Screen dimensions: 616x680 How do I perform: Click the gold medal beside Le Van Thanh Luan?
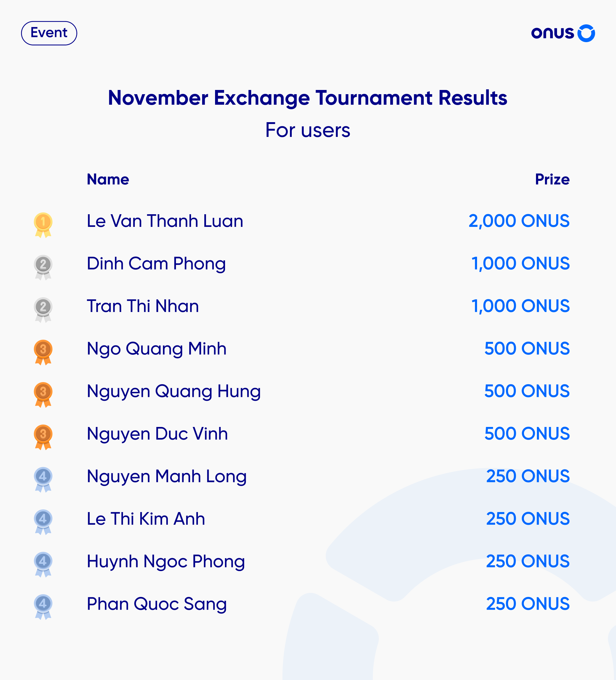(x=43, y=225)
